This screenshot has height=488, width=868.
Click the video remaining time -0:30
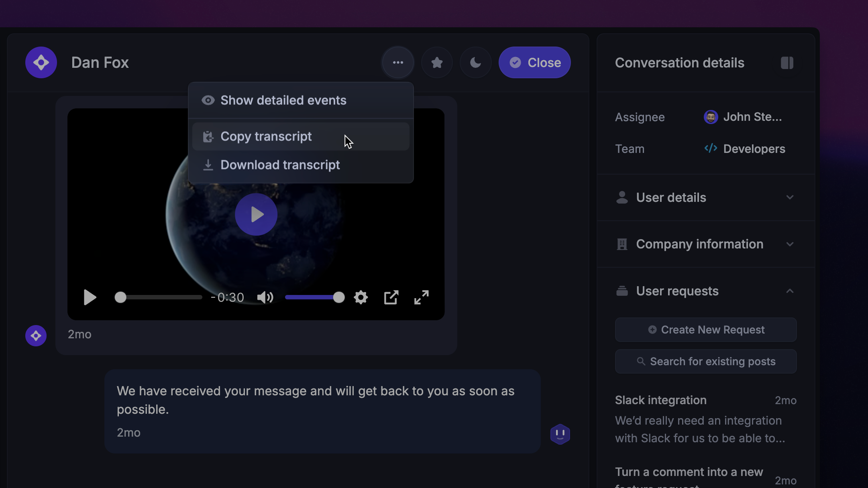[227, 297]
